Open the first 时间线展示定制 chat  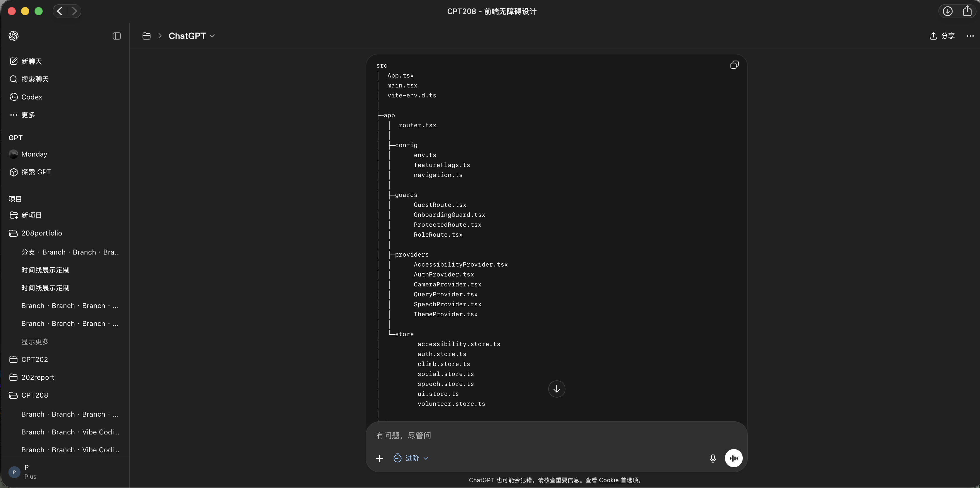point(71,270)
